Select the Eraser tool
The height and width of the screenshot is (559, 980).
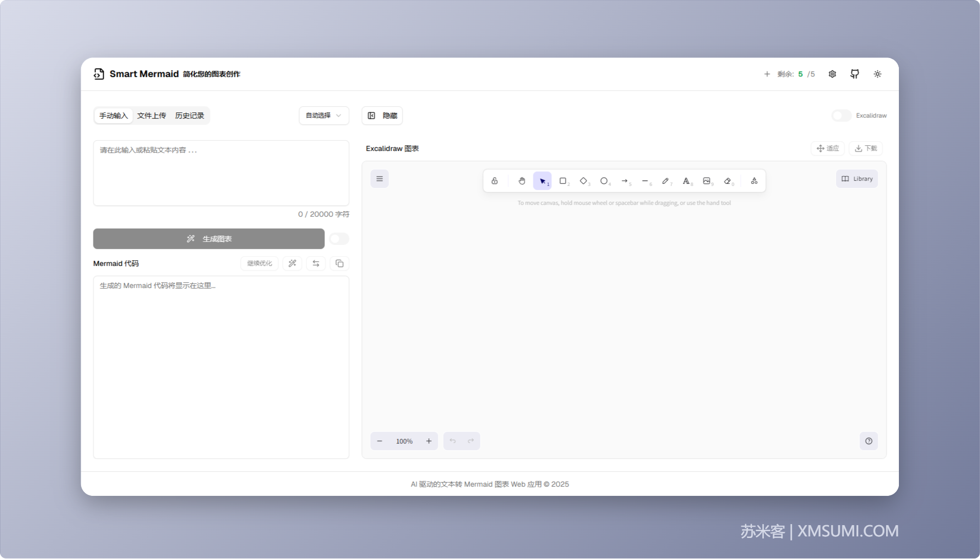tap(727, 181)
